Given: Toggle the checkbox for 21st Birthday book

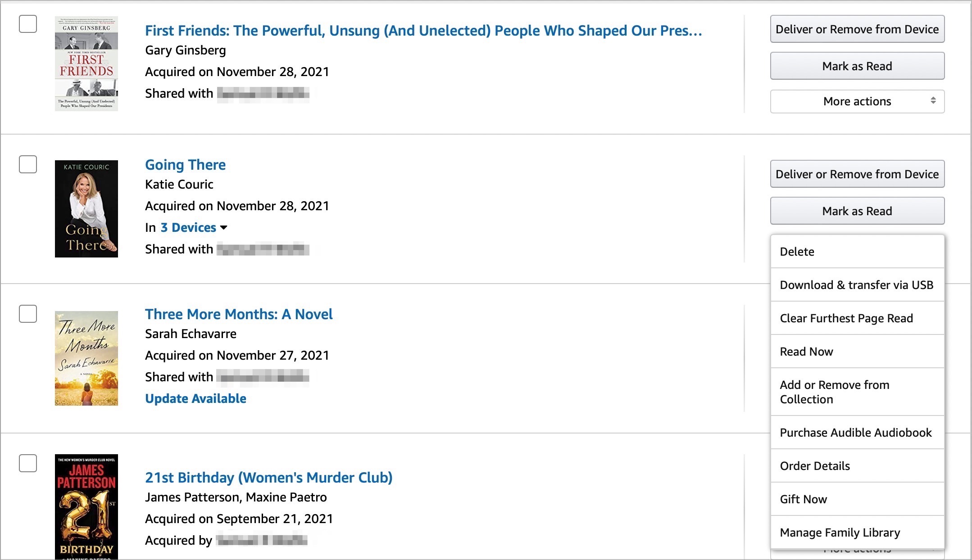Looking at the screenshot, I should (28, 462).
